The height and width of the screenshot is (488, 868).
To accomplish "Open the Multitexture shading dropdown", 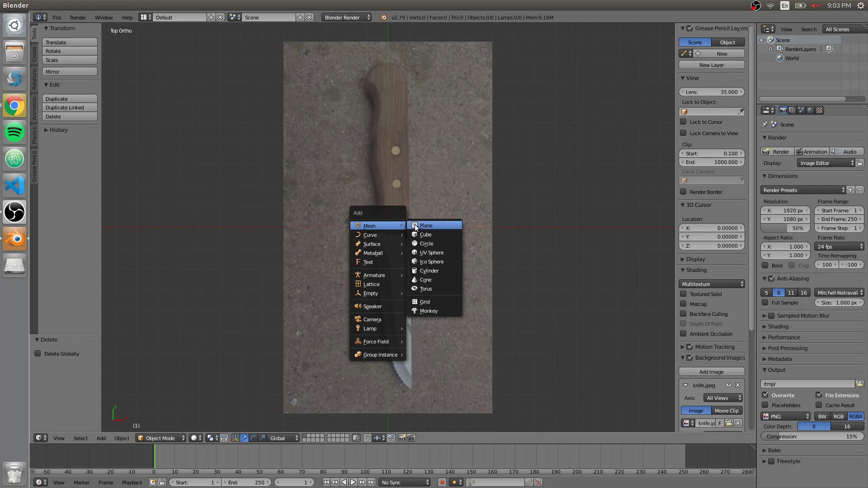I will (x=712, y=284).
